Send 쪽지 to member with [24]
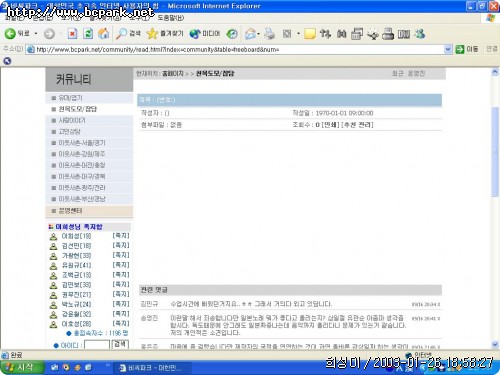The width and height of the screenshot is (500, 375). [x=121, y=304]
